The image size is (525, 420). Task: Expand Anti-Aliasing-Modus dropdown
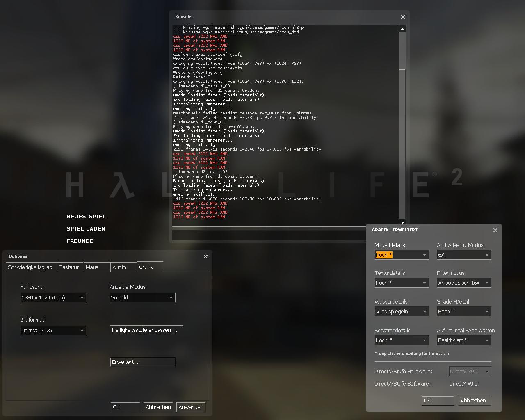pos(464,255)
